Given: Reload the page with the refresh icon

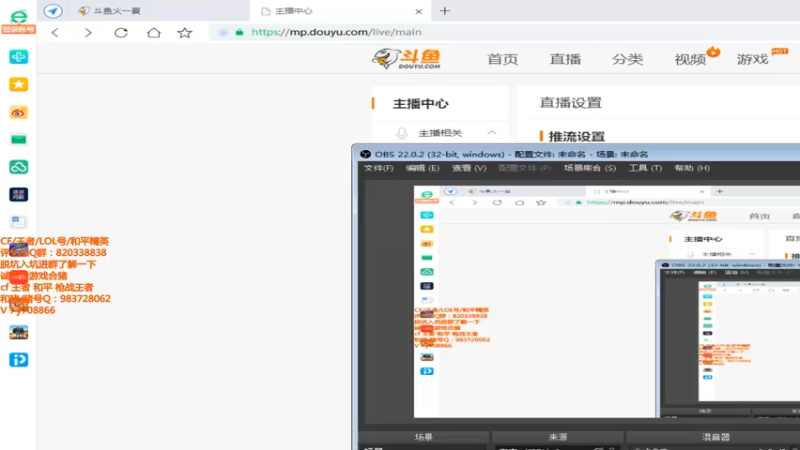Looking at the screenshot, I should pyautogui.click(x=121, y=33).
